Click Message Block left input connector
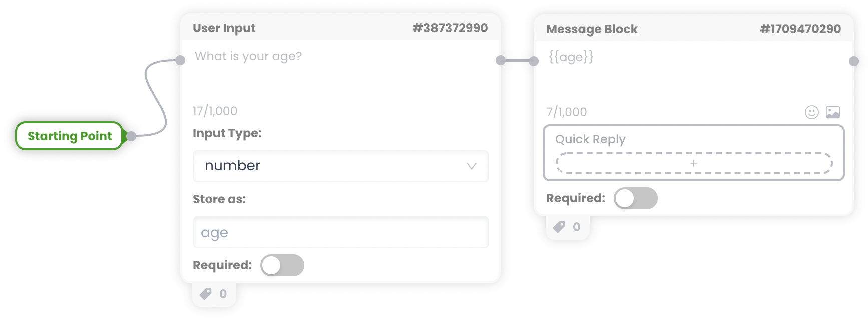This screenshot has height=328, width=868. point(534,61)
